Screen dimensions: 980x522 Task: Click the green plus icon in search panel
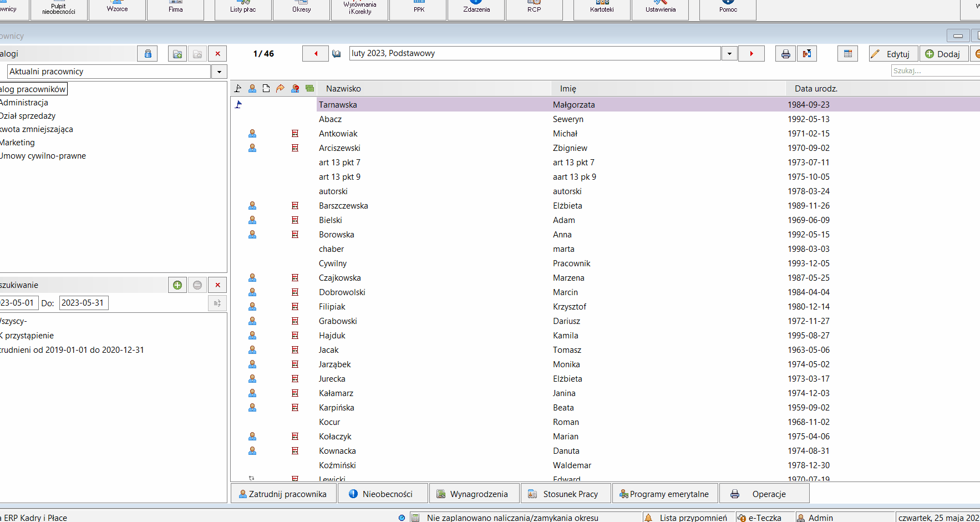click(177, 285)
